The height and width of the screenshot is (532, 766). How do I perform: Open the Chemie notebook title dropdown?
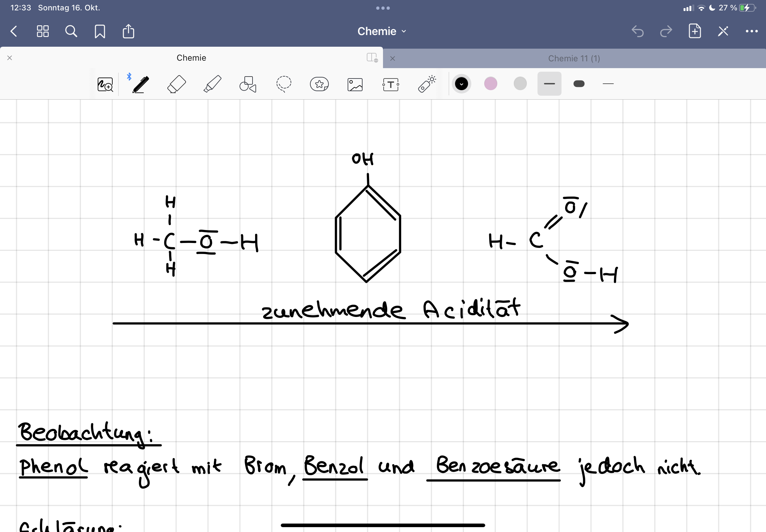coord(381,31)
